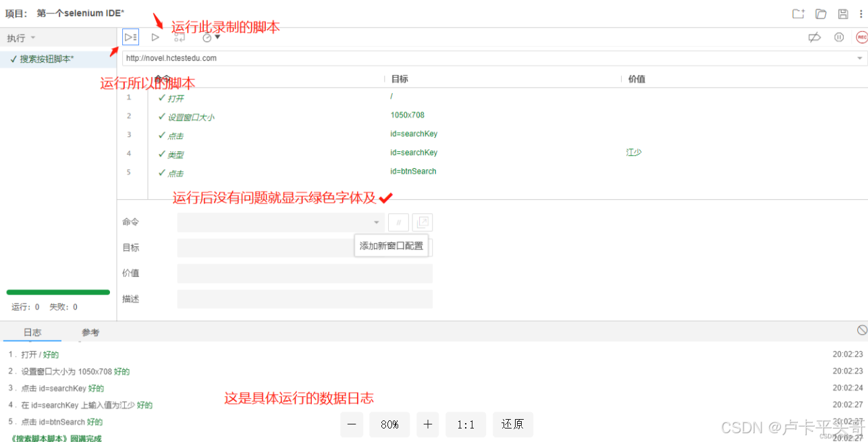Click target id=btnSearch cell
This screenshot has height=442, width=868.
[413, 171]
